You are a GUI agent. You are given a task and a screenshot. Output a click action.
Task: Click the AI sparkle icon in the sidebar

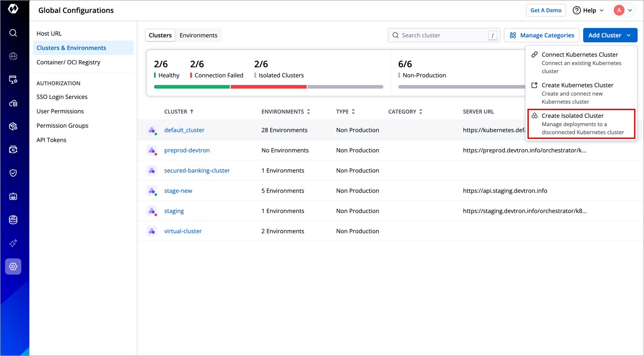point(13,243)
